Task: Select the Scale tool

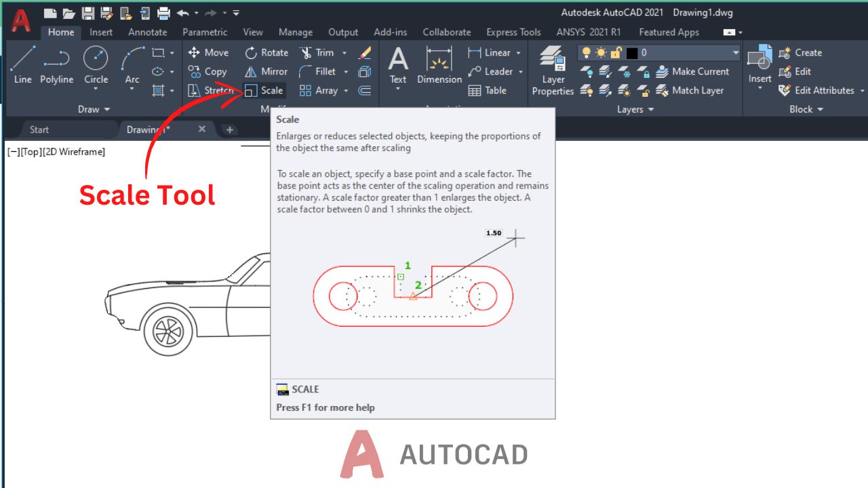Action: (264, 90)
